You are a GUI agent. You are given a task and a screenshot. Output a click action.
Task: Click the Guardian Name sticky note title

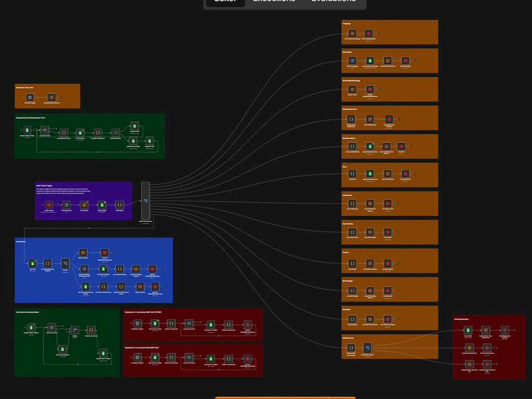349,138
